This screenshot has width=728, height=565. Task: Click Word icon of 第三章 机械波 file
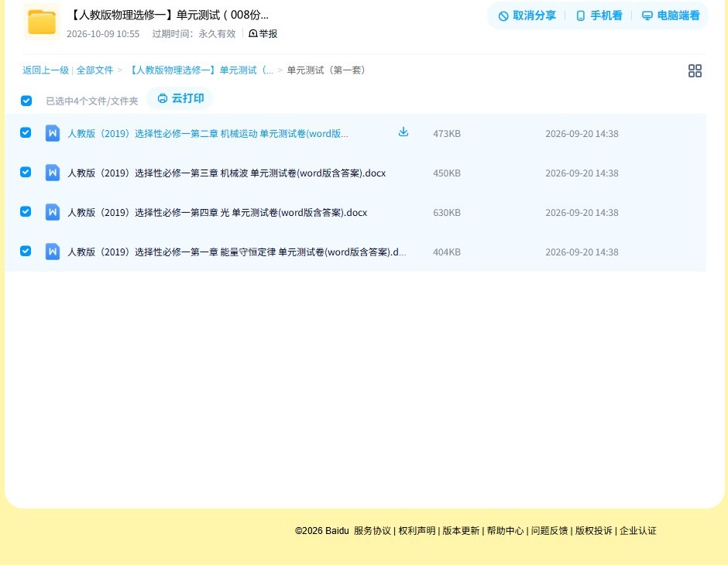[x=53, y=173]
